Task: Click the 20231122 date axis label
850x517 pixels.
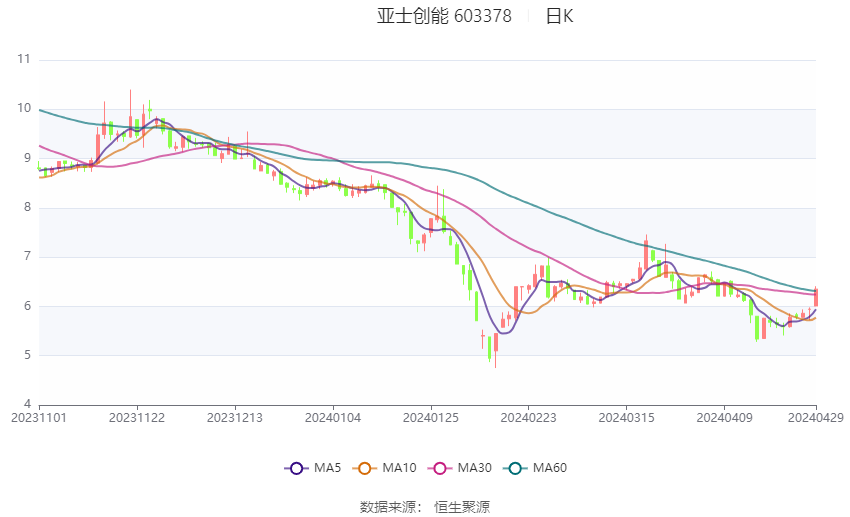Action: [x=137, y=418]
